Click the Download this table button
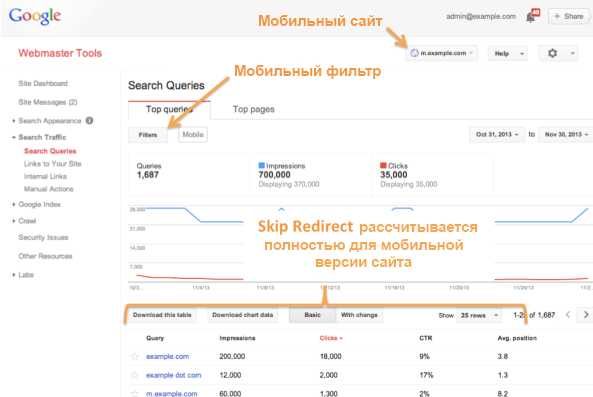The width and height of the screenshot is (593, 397). click(x=162, y=315)
